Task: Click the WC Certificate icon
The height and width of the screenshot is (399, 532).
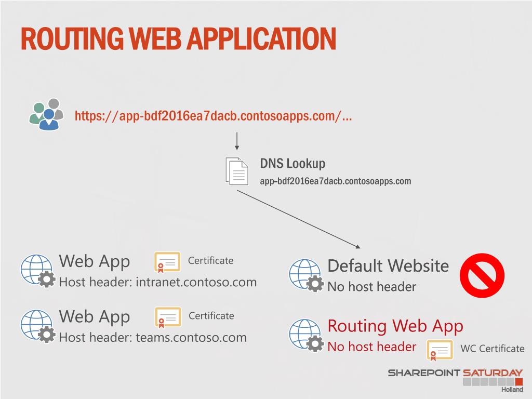Action: [x=440, y=350]
